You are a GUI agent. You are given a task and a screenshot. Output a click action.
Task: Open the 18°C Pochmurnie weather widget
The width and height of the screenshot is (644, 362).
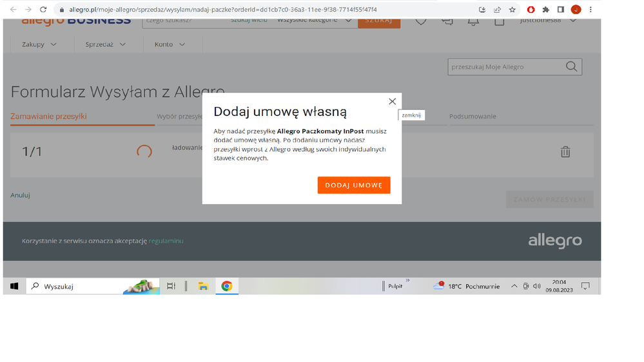467,286
